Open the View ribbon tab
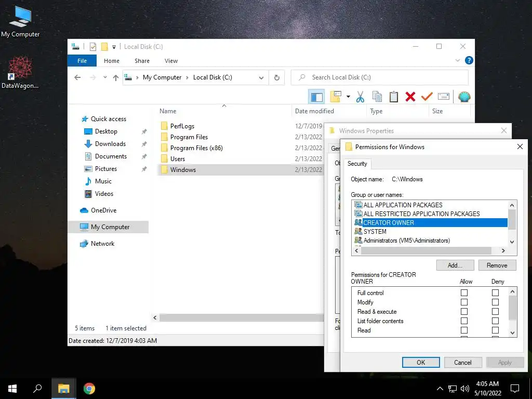 171,61
